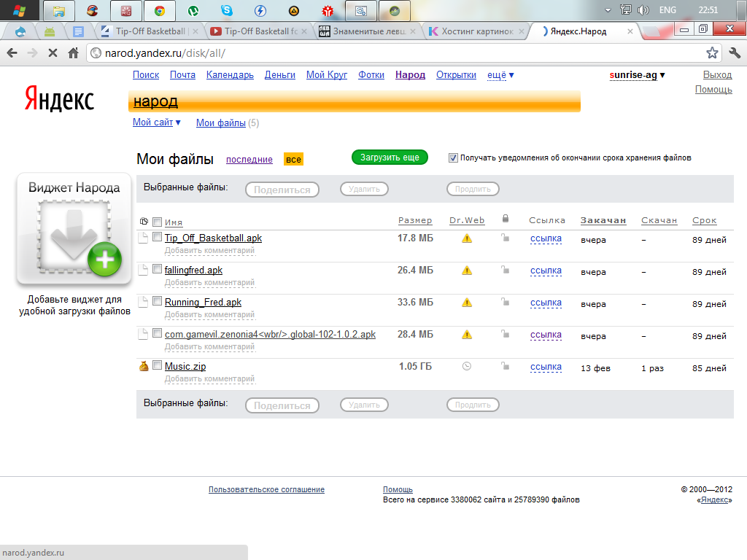The width and height of the screenshot is (747, 560).
Task: Add comment under Running_Fred.apk
Action: tap(209, 314)
